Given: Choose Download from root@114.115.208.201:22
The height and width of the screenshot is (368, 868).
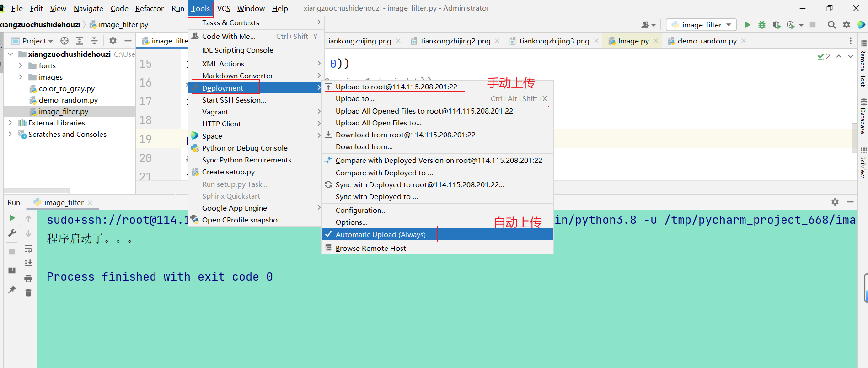Looking at the screenshot, I should tap(438, 135).
